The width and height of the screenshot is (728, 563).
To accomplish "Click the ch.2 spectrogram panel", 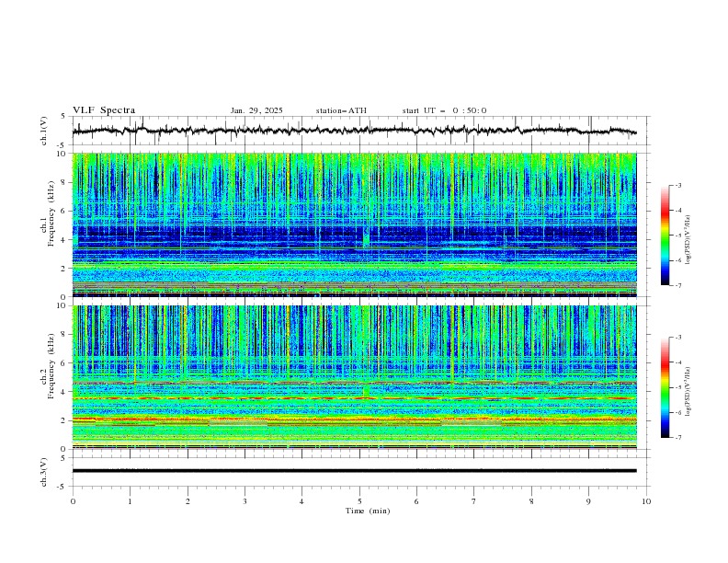I will point(354,377).
